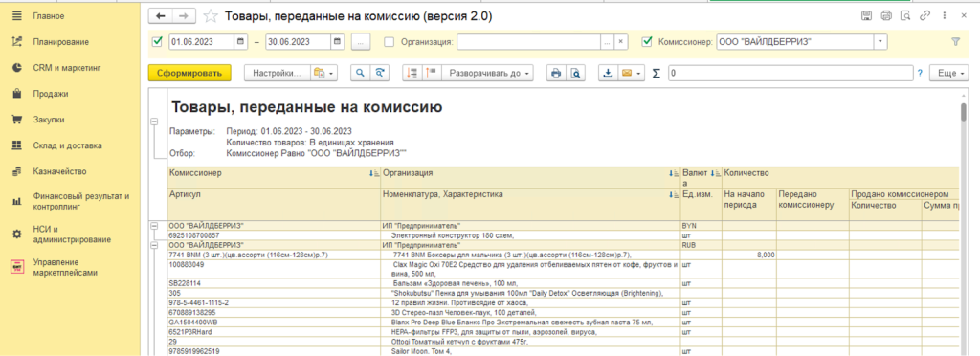The height and width of the screenshot is (356, 980).
Task: Open the Продажи section in sidebar
Action: click(51, 94)
